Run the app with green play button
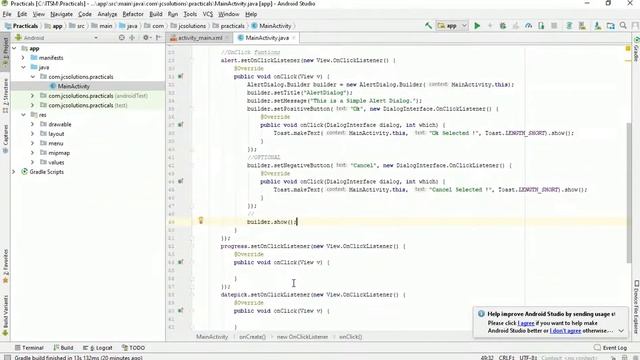The width and height of the screenshot is (640, 360). [477, 26]
